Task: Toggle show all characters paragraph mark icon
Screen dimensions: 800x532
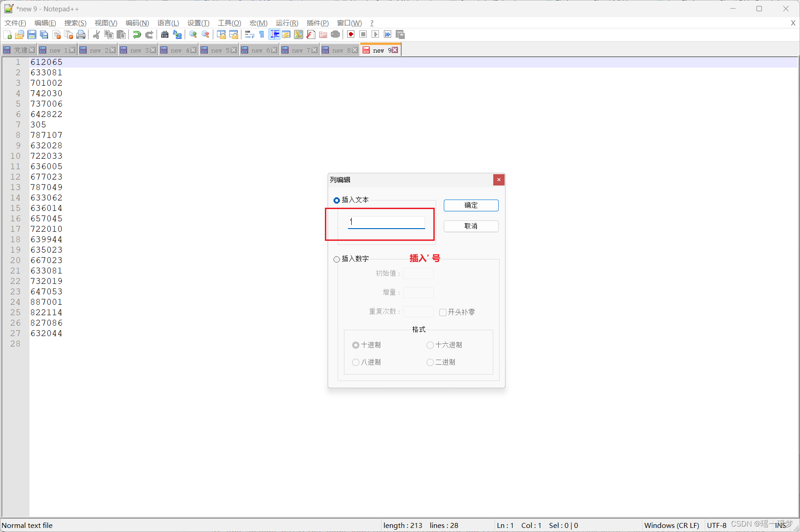Action: 261,34
